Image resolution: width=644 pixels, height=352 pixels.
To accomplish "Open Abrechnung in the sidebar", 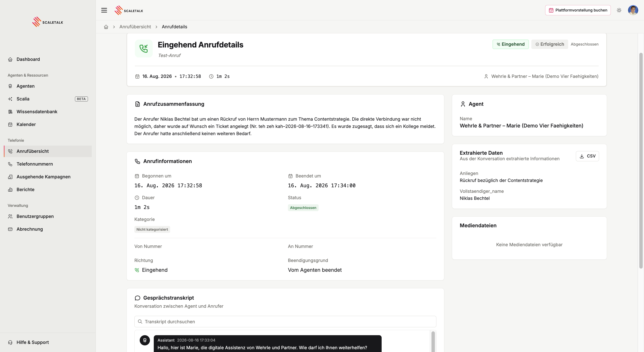I will click(48, 229).
